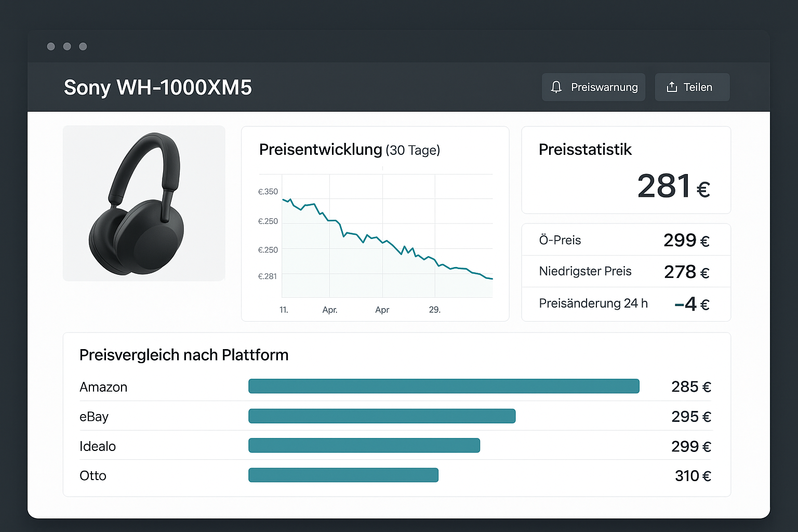Click the Preisänderung 24 h value −4 €
Viewport: 798px width, 532px height.
[693, 304]
